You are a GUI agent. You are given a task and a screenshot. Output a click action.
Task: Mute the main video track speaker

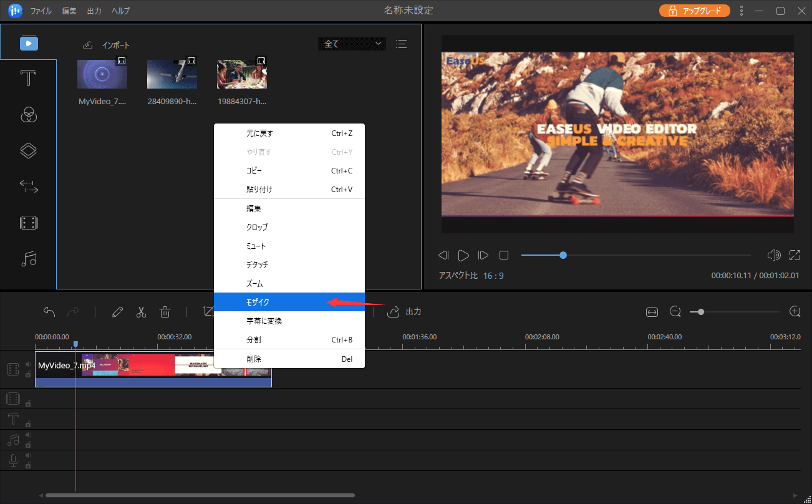(28, 364)
